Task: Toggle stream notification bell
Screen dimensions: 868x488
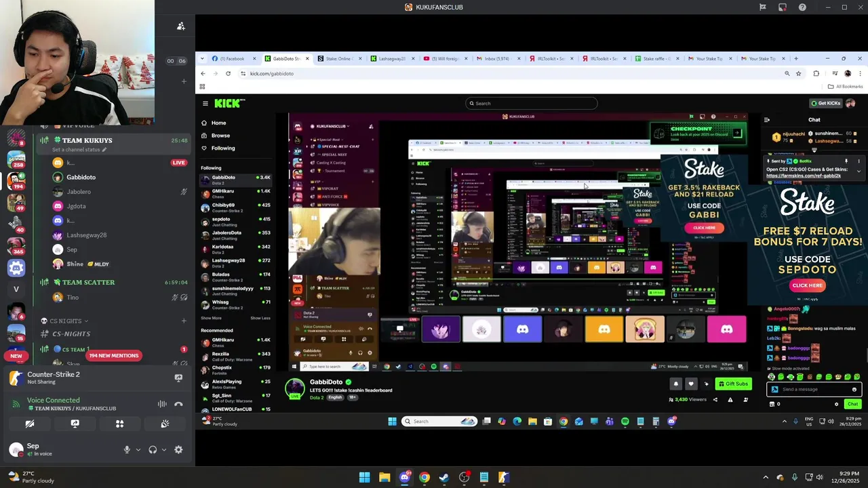Action: 675,384
